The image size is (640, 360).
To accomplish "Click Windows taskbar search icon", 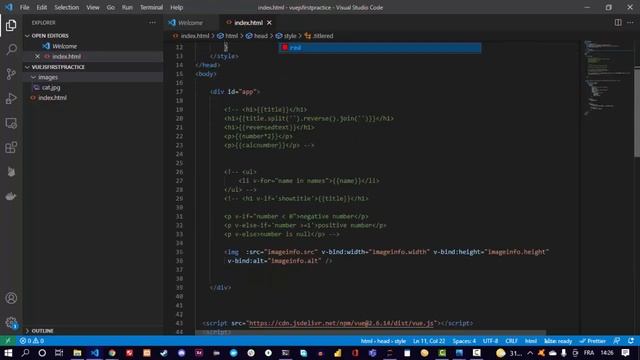I will click(25, 353).
